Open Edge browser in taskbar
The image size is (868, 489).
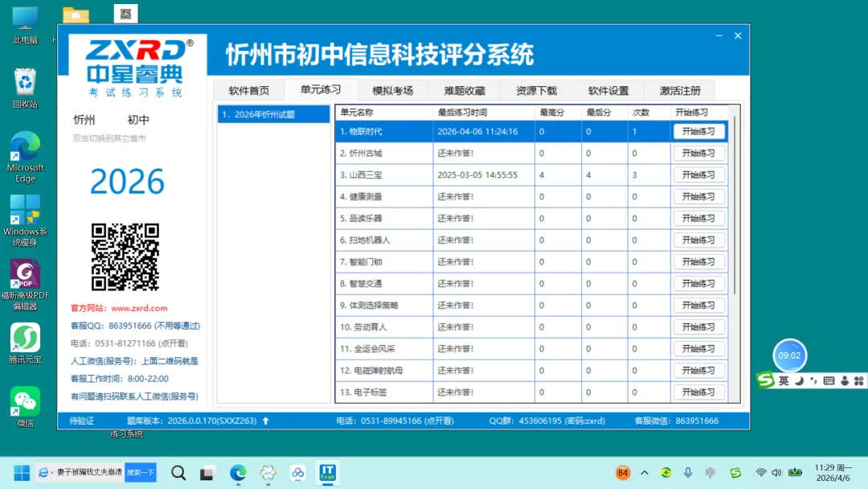pos(238,473)
